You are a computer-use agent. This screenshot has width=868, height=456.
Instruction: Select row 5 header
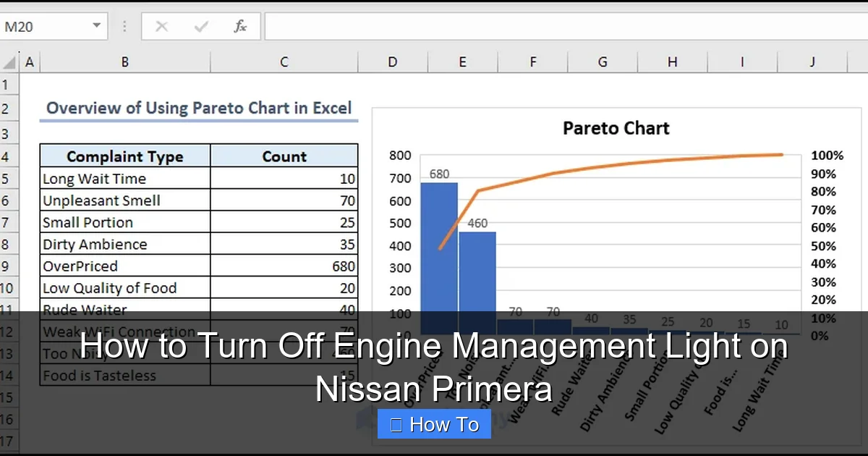[x=9, y=179]
